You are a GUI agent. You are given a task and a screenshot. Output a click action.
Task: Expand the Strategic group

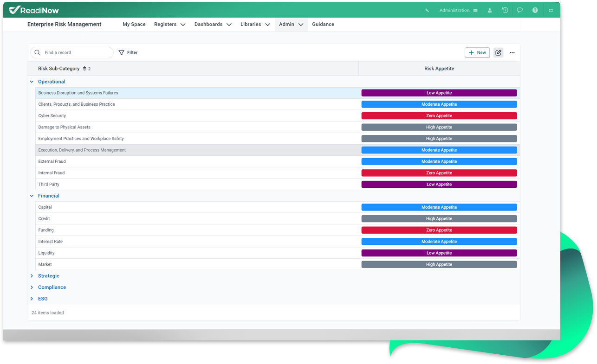32,276
